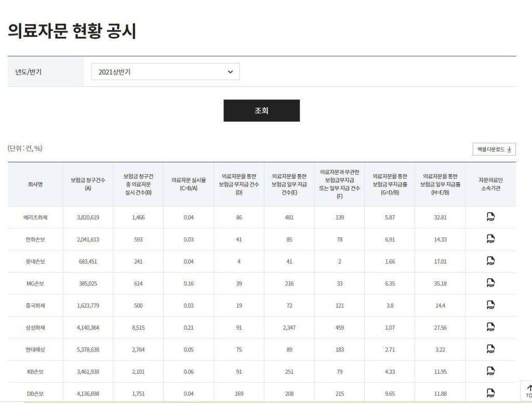Select the value 0.21 in 삼성화재 row
Screen dimensions: 532x403
coord(189,328)
